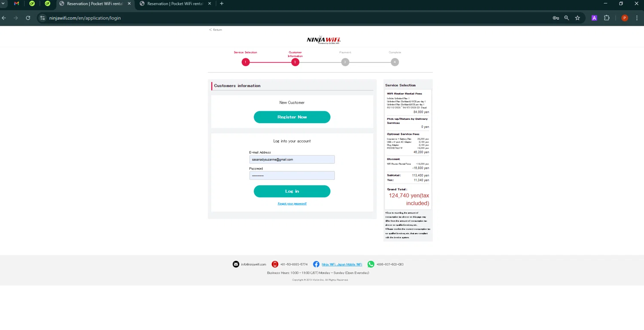Open the Forgot your password link
644x330 pixels.
292,203
